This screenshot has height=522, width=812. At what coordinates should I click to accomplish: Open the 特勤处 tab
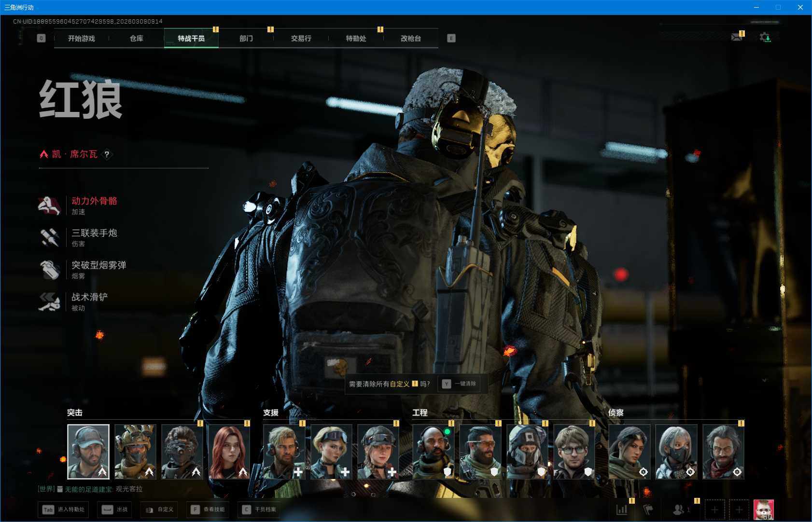(356, 39)
